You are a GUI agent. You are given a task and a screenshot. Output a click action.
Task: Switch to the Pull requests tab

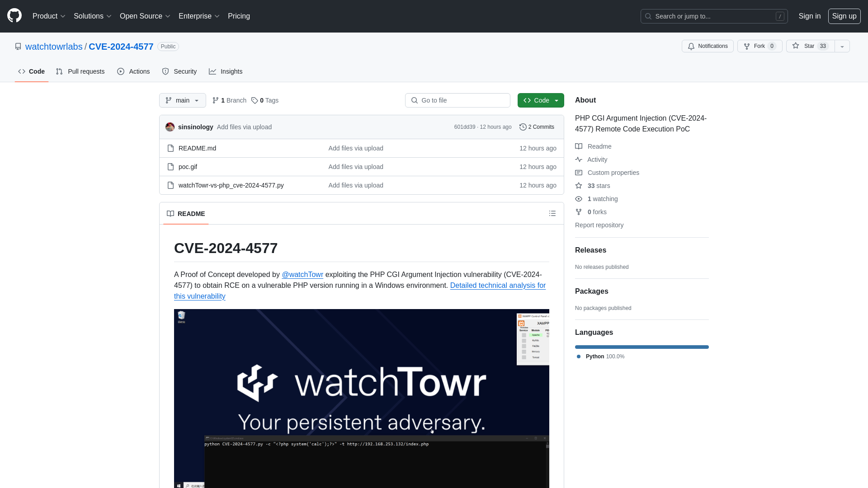[x=80, y=71]
